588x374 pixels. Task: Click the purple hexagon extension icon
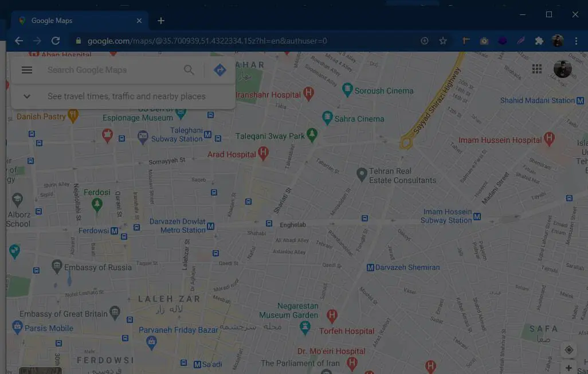click(x=502, y=41)
